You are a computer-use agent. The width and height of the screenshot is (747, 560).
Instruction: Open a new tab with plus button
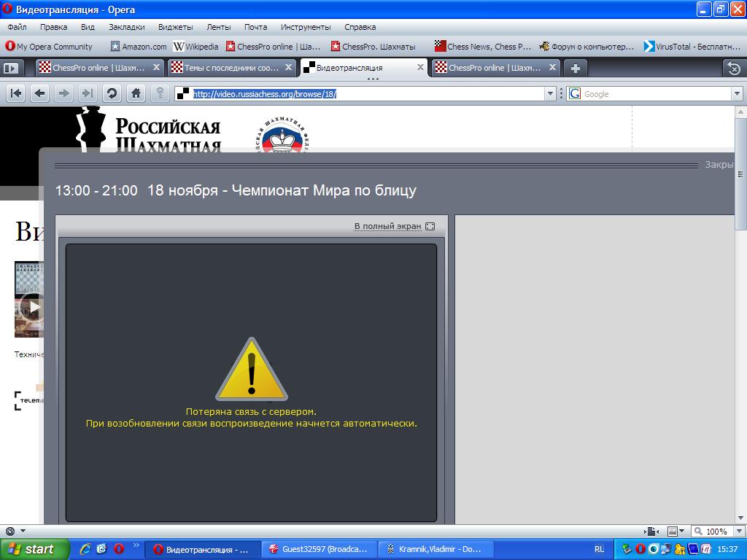[x=576, y=68]
